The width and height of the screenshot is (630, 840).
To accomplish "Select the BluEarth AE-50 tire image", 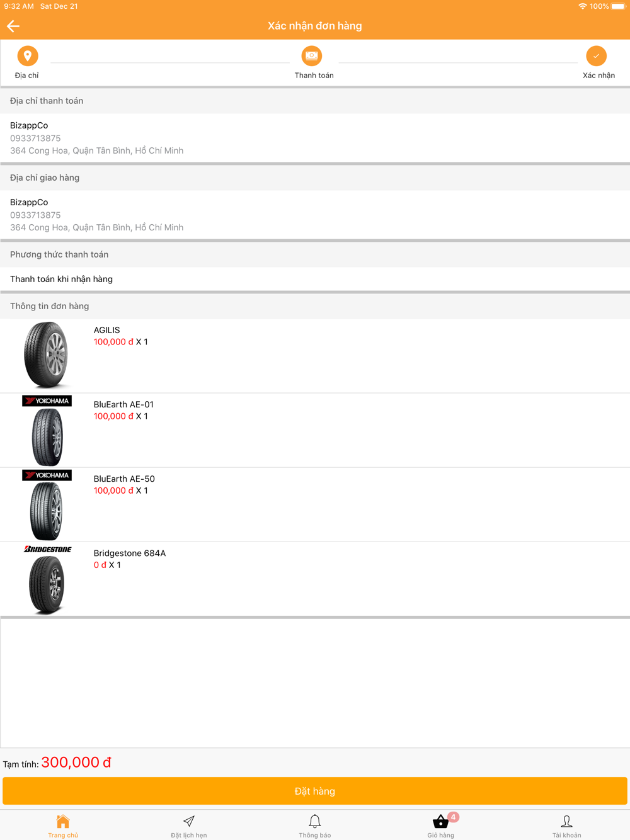I will point(47,504).
